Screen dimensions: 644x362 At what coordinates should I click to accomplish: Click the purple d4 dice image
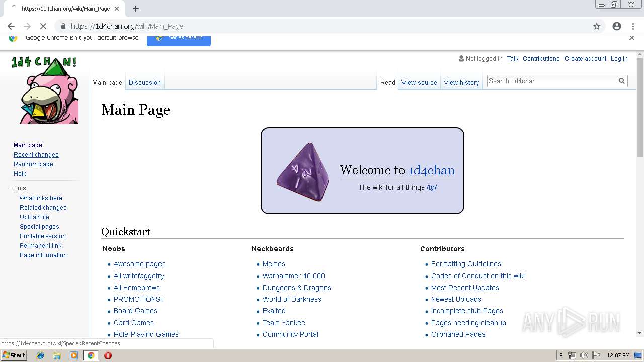coord(303,171)
